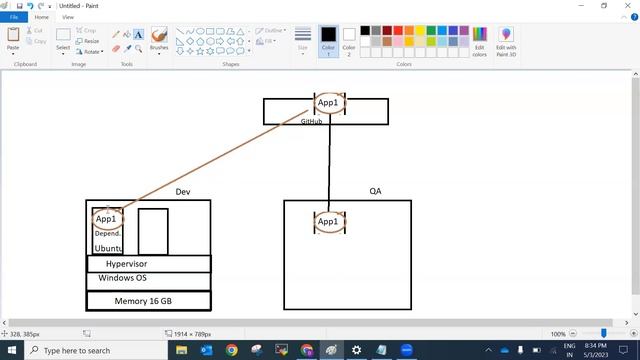640x360 pixels.
Task: Open the Paint Help icon
Action: coord(634,17)
